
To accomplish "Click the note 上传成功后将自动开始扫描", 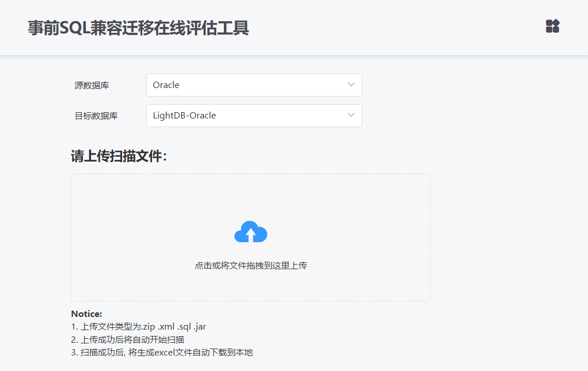I will pyautogui.click(x=127, y=339).
